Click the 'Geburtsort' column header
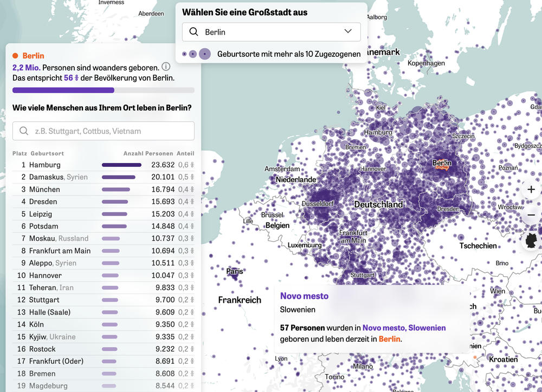Viewport: 542px width, 392px height. point(47,153)
